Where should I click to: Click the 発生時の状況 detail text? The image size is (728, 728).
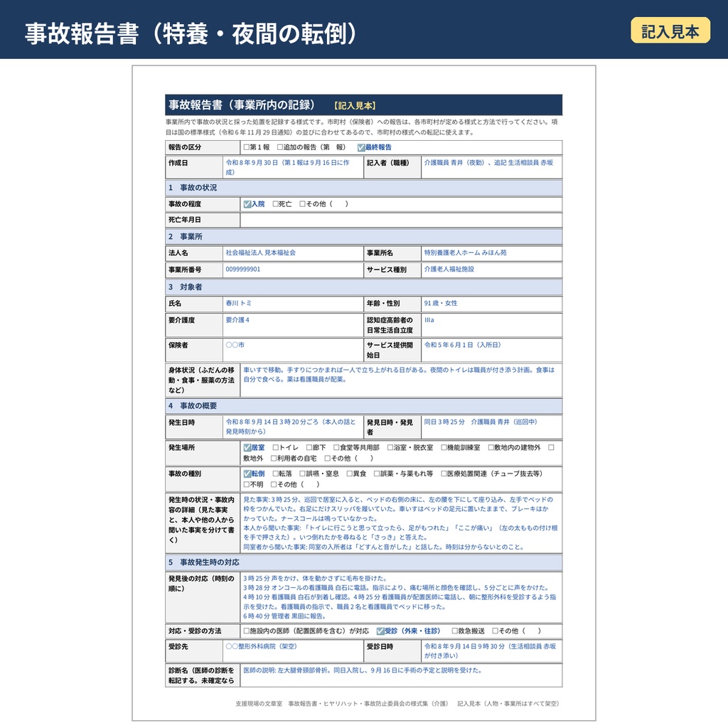click(401, 523)
